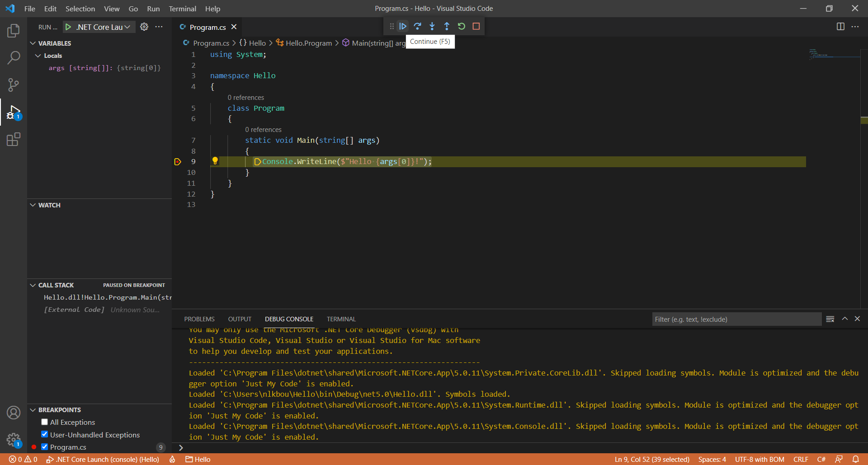The height and width of the screenshot is (465, 868).
Task: Click Step Over debug button
Action: point(417,26)
